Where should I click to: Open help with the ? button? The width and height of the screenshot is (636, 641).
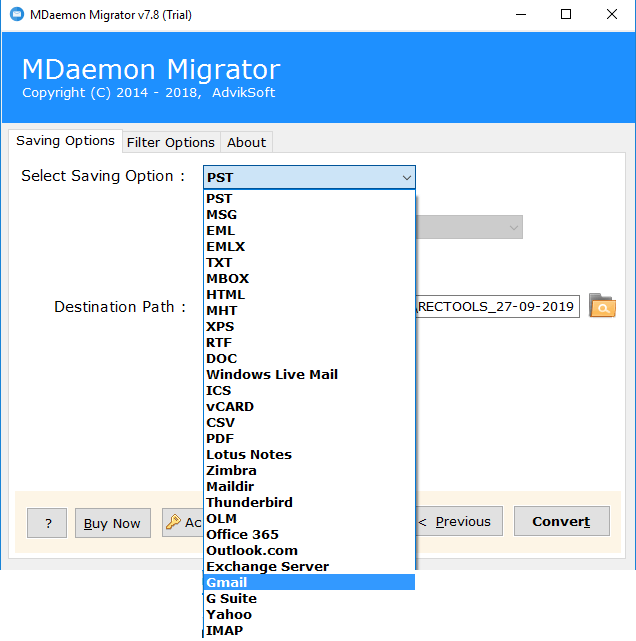[x=47, y=523]
